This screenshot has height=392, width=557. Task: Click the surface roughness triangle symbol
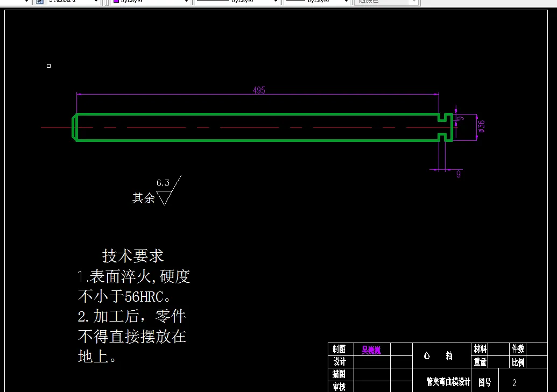(164, 197)
